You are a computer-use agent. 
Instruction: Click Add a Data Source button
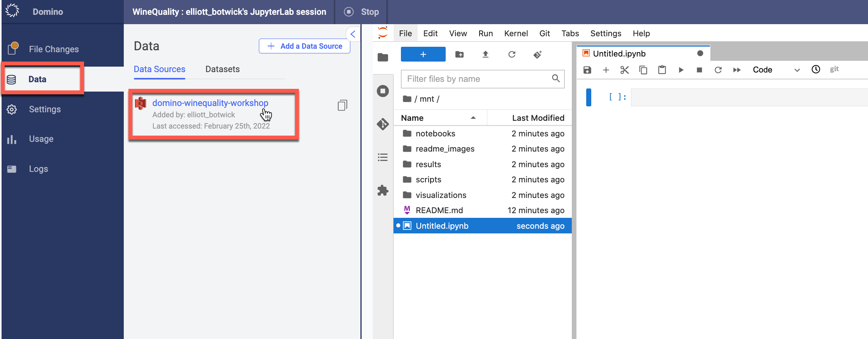tap(304, 46)
